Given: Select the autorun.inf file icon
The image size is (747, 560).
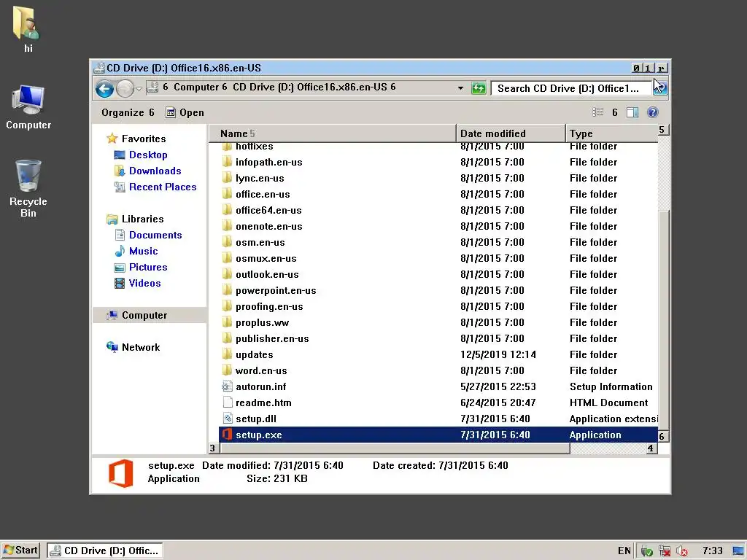Looking at the screenshot, I should point(228,386).
